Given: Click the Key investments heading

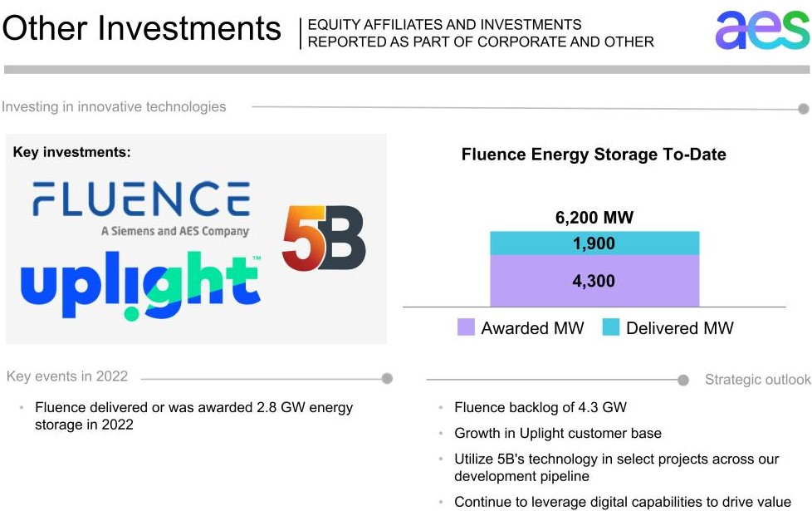Looking at the screenshot, I should point(72,152).
